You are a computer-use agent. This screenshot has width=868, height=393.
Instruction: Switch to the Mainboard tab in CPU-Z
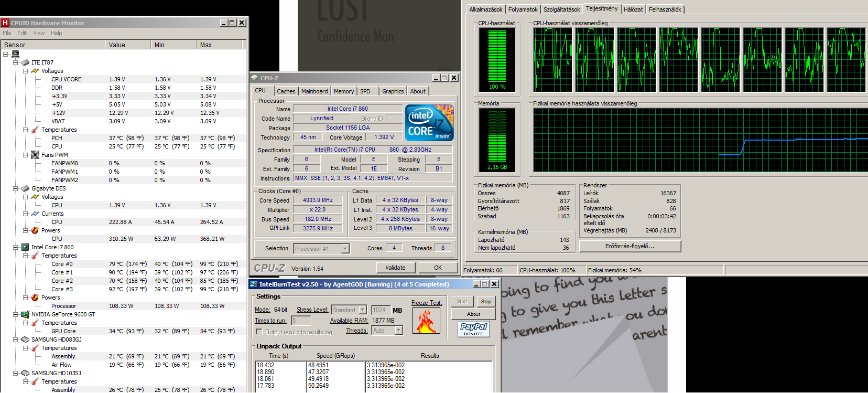point(314,91)
